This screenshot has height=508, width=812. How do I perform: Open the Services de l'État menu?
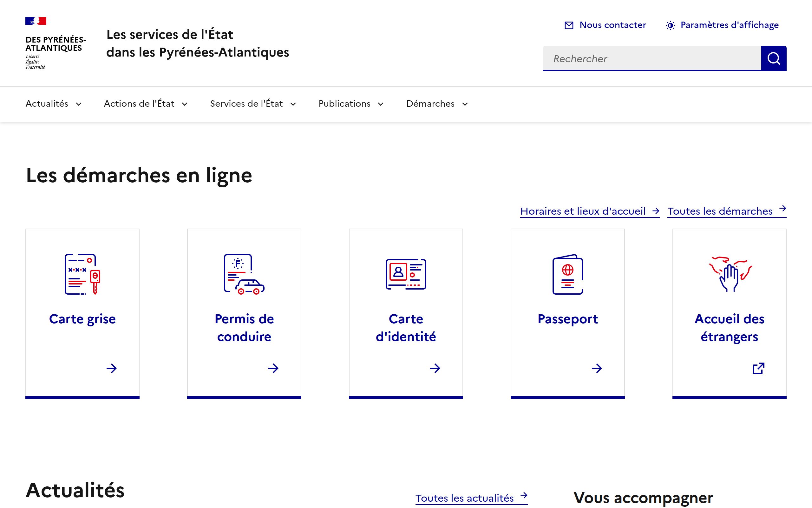click(253, 104)
